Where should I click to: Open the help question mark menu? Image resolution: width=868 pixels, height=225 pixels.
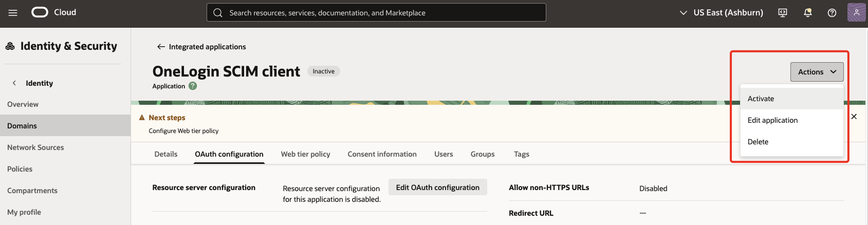[x=832, y=13]
